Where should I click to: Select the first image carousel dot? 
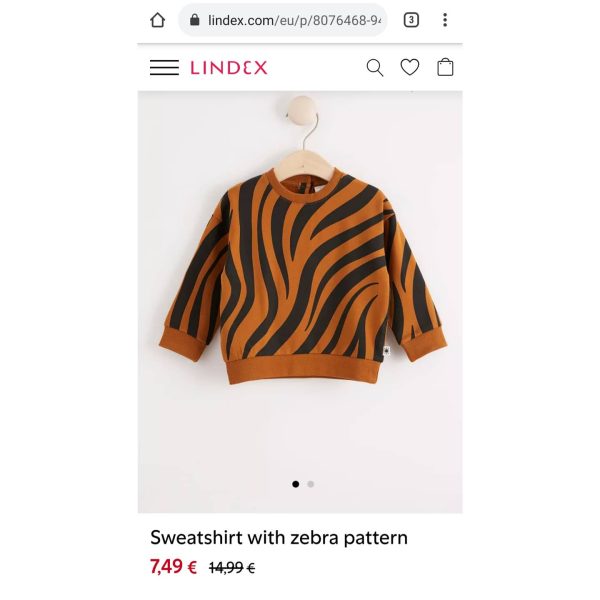pyautogui.click(x=295, y=484)
